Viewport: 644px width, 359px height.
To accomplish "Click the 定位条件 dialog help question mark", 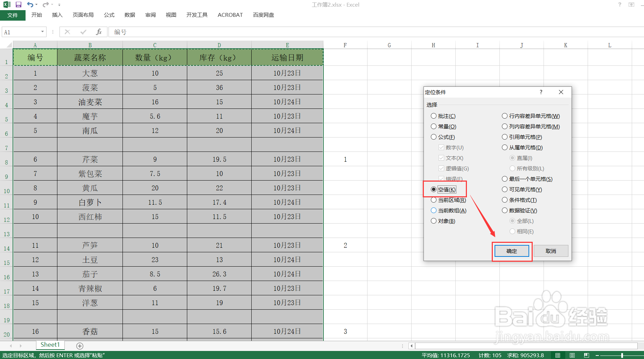I will click(541, 92).
